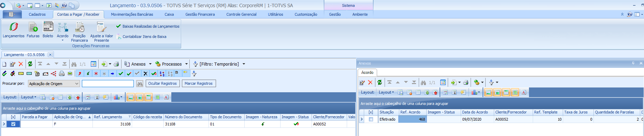Click the red asterisk status filter icon

coord(96,73)
